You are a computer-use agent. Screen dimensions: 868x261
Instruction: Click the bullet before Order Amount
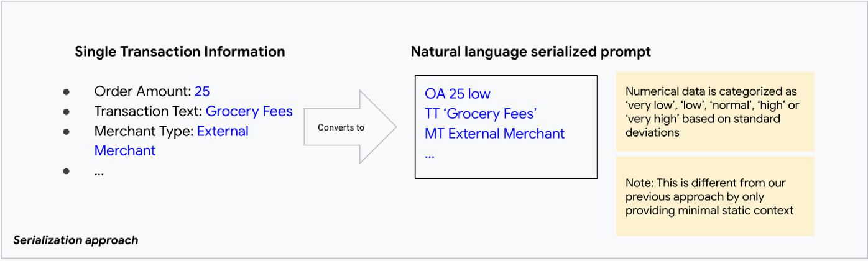point(67,92)
